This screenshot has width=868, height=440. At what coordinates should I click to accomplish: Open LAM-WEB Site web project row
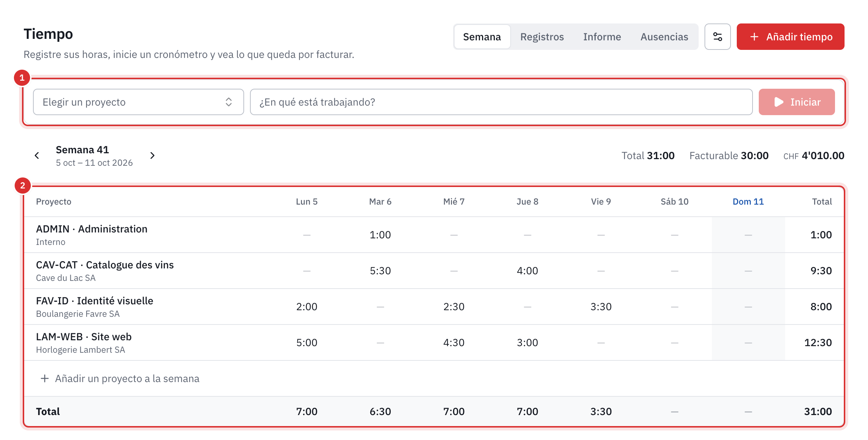click(434, 342)
